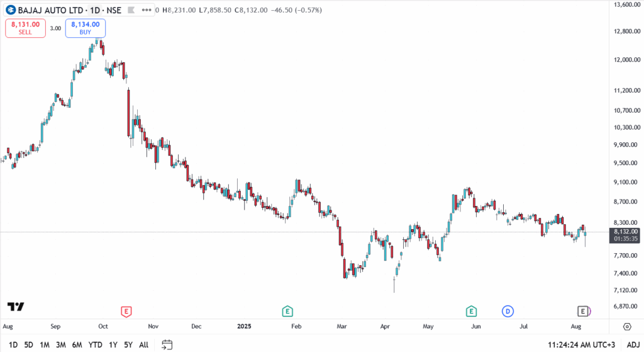Select the 1Y date range
This screenshot has width=644, height=352.
(113, 344)
